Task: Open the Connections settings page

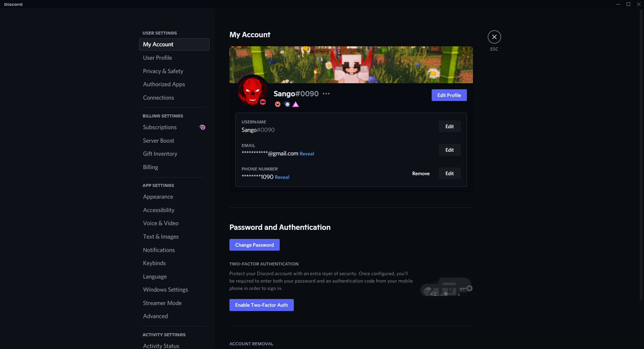Action: tap(174, 98)
